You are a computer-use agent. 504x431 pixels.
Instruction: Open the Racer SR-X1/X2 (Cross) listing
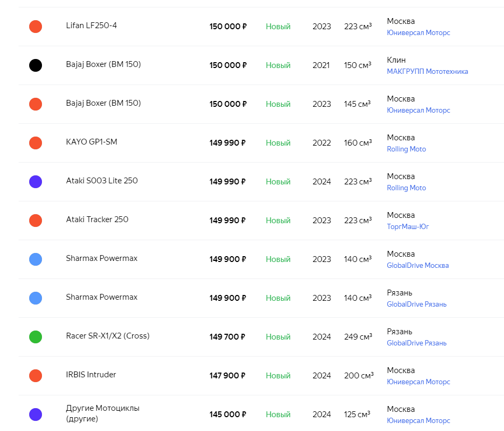coord(108,336)
